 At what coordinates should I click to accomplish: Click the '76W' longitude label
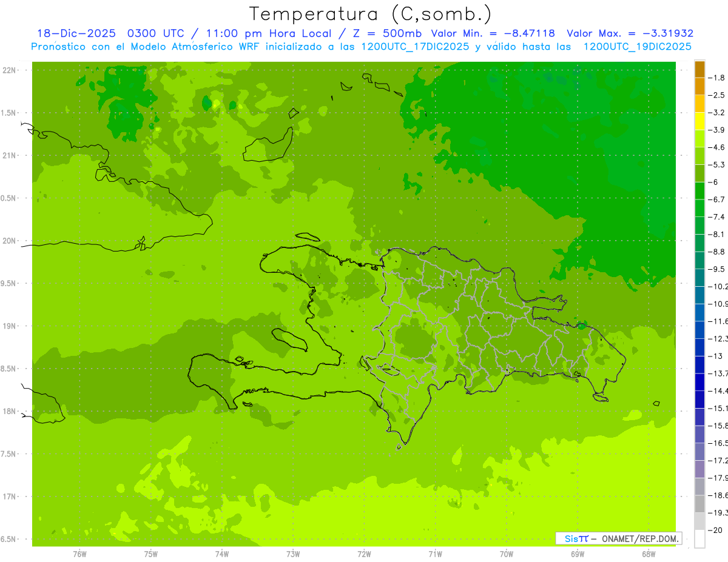pos(79,554)
